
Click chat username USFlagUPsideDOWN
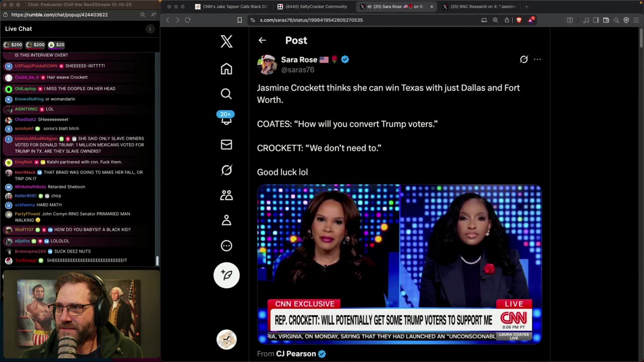(x=36, y=66)
